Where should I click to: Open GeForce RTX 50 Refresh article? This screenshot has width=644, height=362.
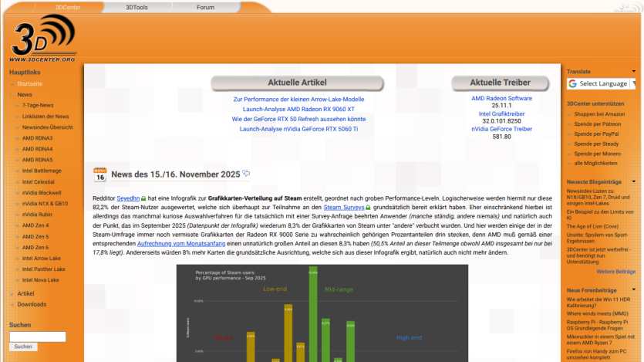coord(298,119)
